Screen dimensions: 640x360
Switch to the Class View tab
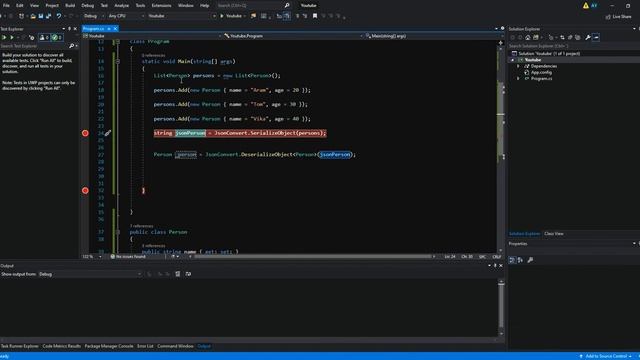(x=553, y=234)
